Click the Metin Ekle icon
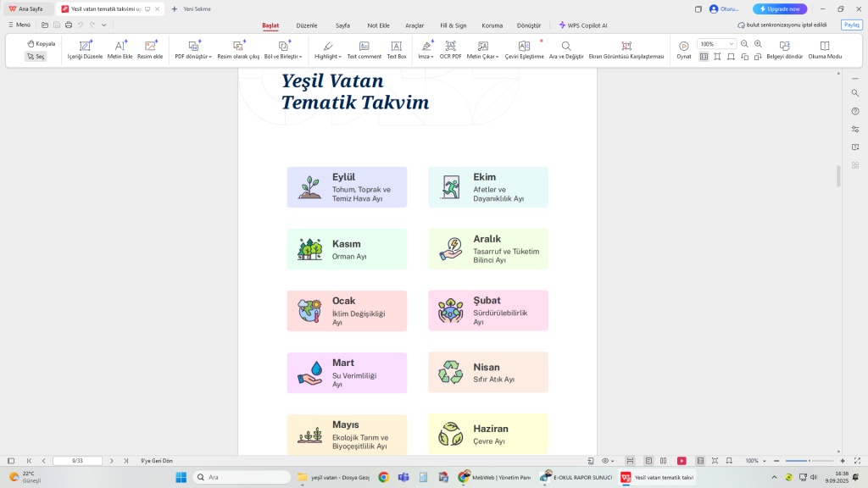The image size is (868, 488). [120, 46]
